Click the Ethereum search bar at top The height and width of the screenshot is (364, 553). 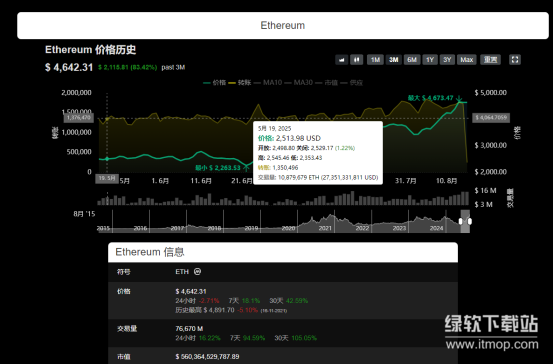click(282, 25)
